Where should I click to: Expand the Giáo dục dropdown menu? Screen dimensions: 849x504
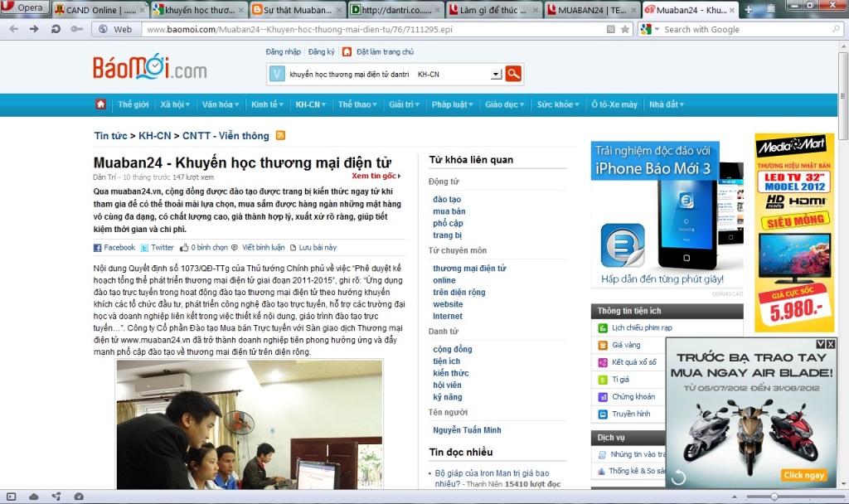click(505, 104)
